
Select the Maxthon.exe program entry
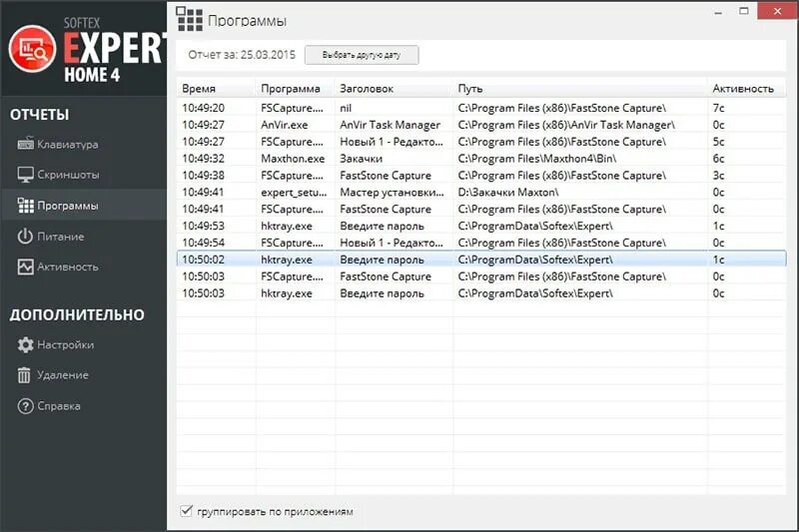tap(293, 159)
